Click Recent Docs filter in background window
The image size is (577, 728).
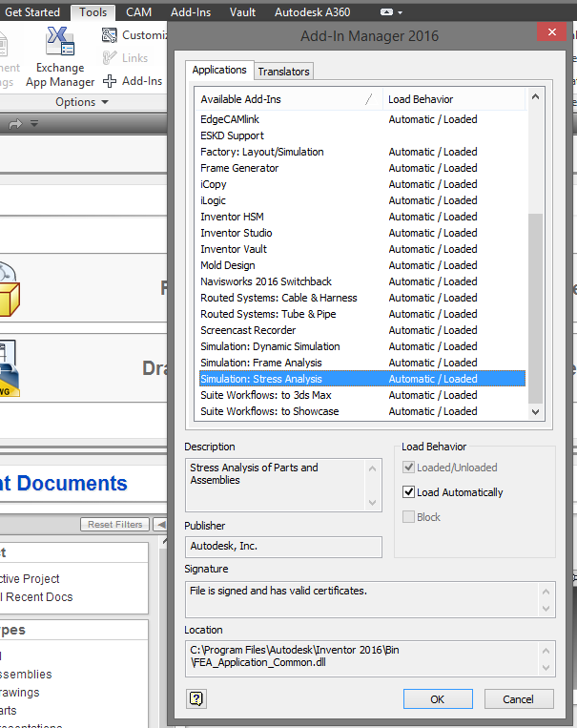[37, 597]
